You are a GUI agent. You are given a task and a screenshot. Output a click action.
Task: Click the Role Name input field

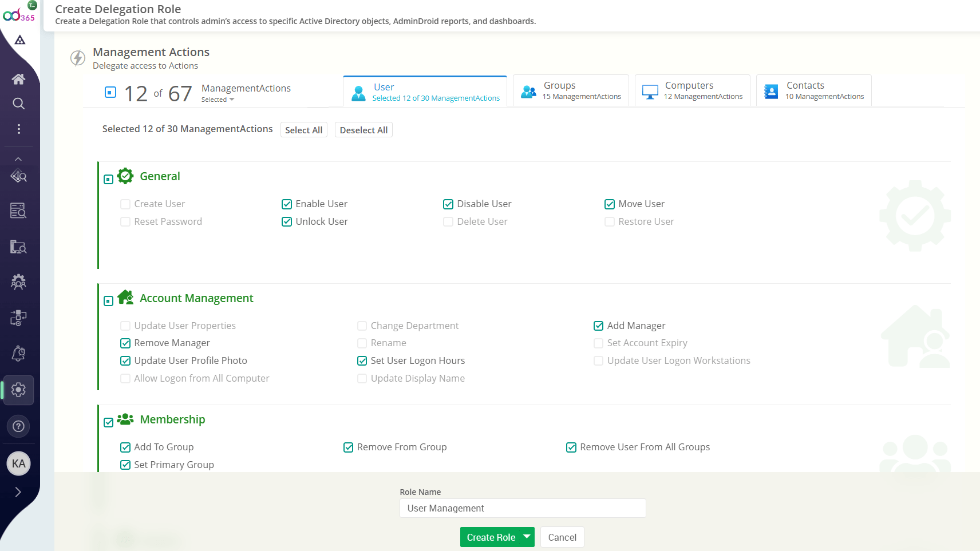coord(523,508)
